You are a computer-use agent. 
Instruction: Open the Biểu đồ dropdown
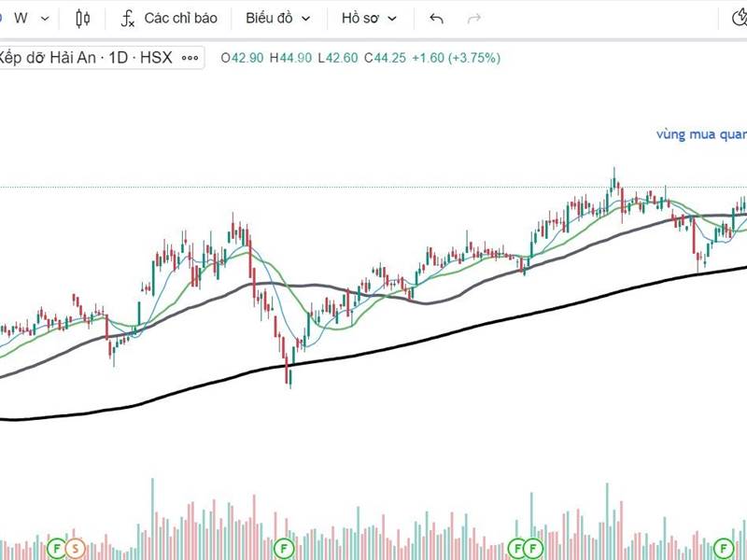pos(277,18)
